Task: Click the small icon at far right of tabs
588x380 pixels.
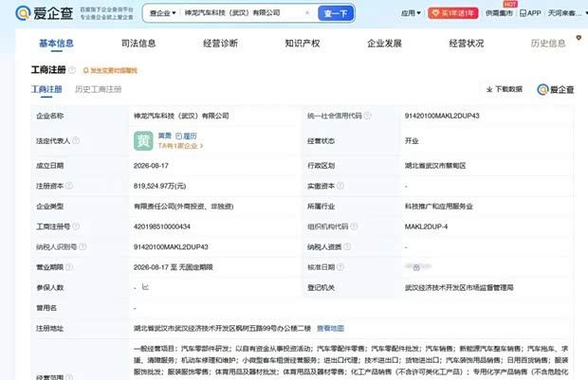Action: point(579,38)
